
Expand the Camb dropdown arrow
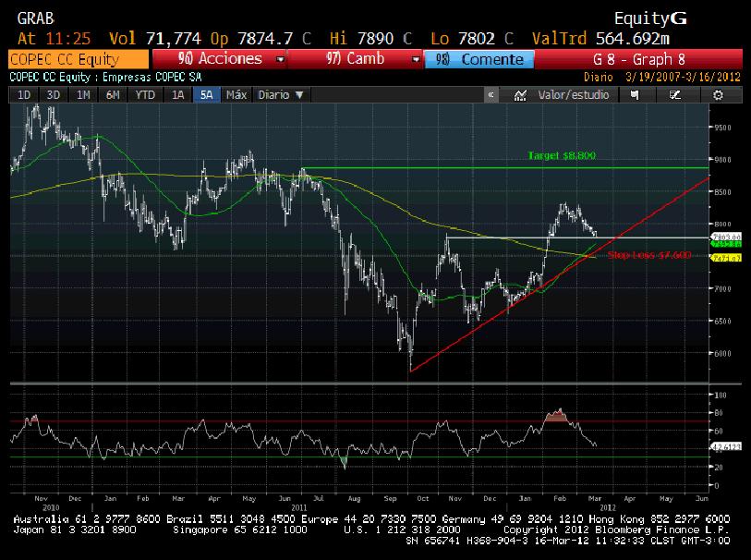[416, 59]
